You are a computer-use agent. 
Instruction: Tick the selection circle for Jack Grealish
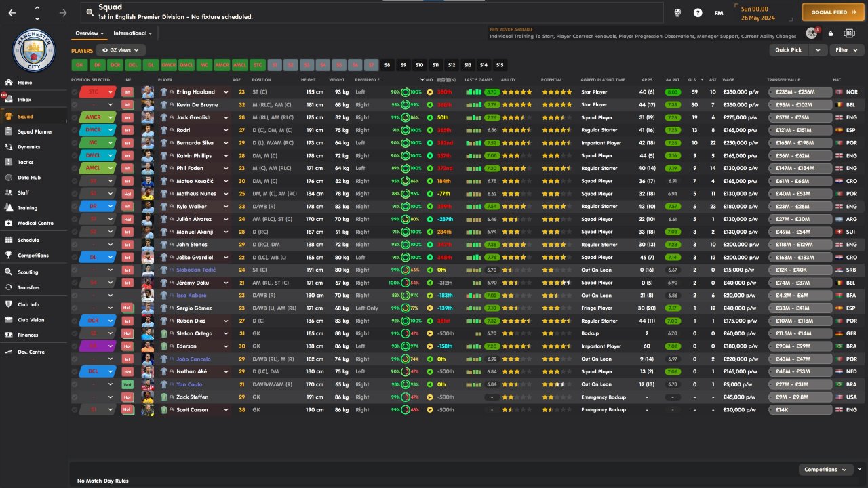pyautogui.click(x=75, y=117)
